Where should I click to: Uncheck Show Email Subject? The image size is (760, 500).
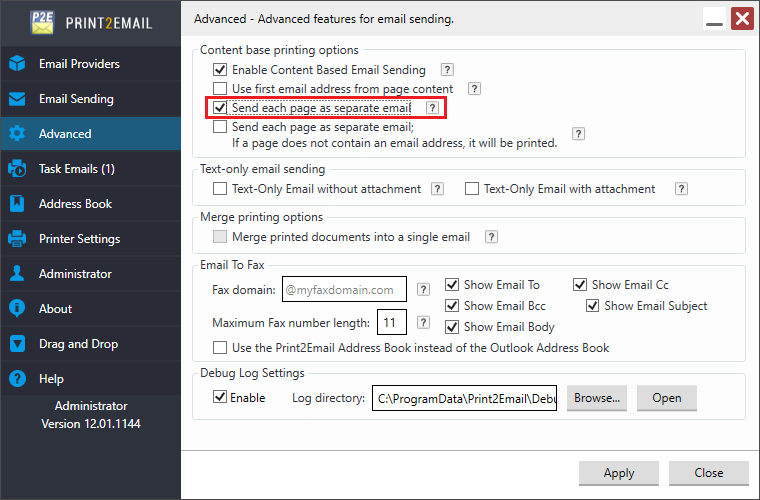coord(592,306)
